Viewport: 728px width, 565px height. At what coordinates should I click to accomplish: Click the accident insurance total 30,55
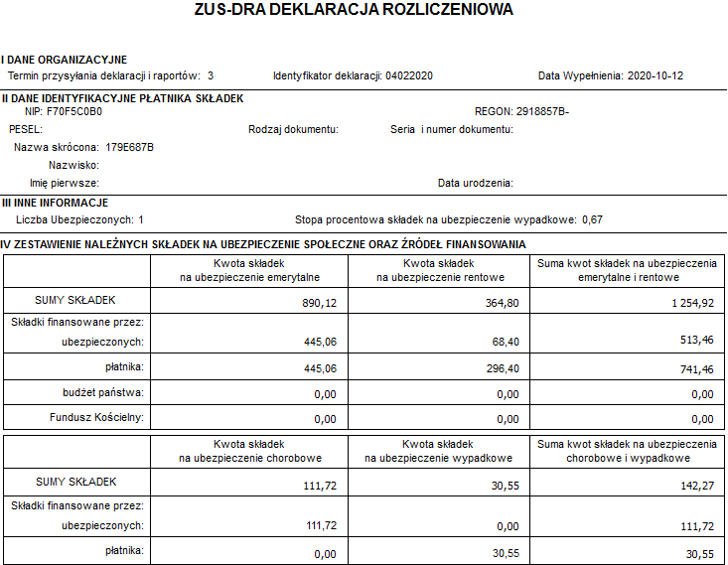point(506,487)
